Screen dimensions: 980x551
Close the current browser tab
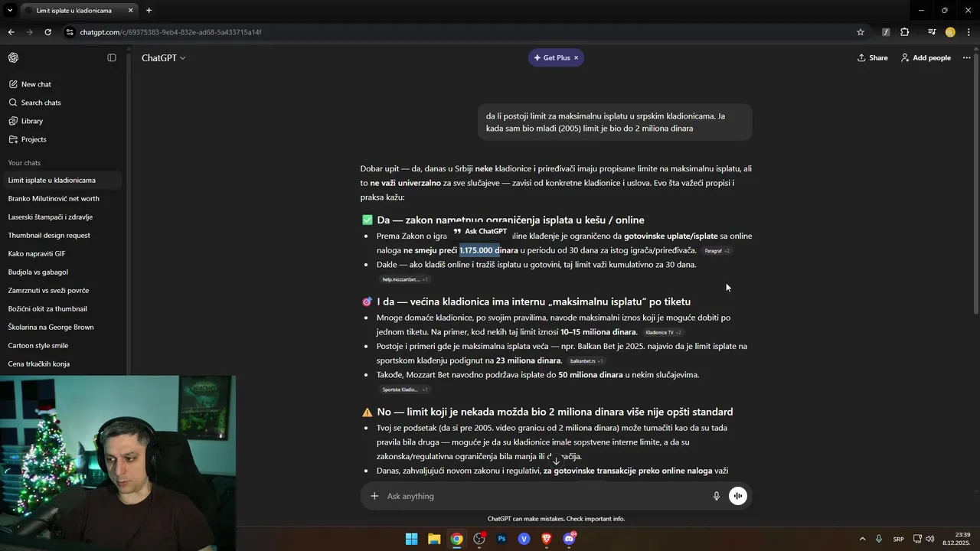click(130, 11)
